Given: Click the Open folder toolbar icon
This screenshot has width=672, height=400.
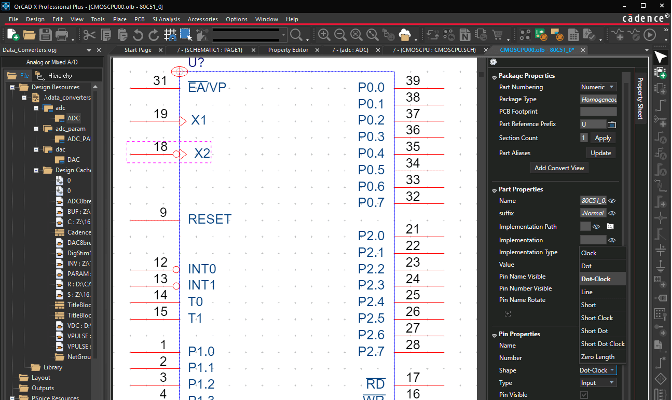Looking at the screenshot, I should pos(29,35).
